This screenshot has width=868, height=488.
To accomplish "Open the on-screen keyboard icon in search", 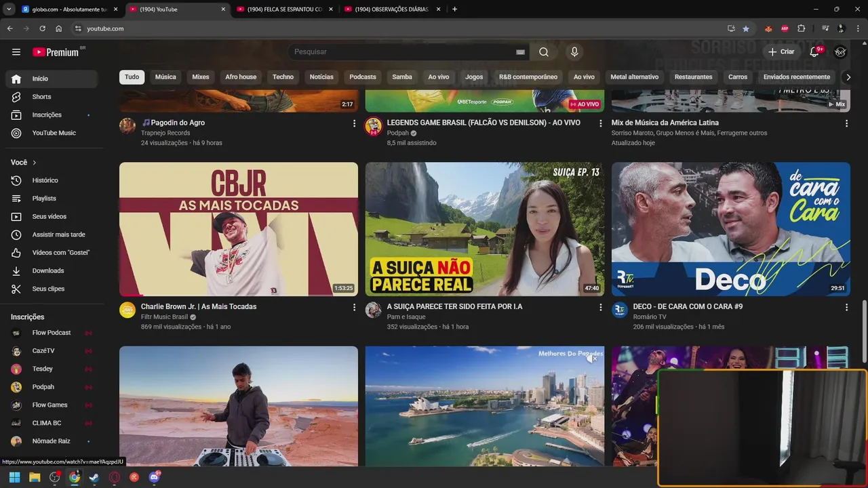I will tap(520, 52).
